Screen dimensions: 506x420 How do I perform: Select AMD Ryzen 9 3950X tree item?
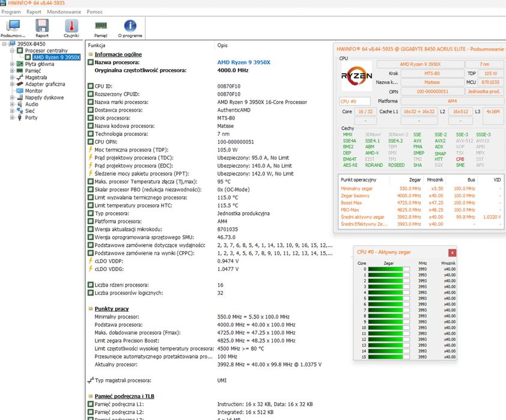click(56, 58)
